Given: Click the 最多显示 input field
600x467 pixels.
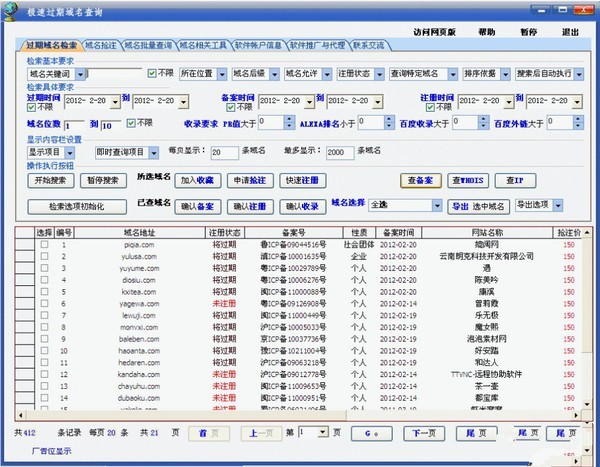Looking at the screenshot, I should (x=340, y=152).
